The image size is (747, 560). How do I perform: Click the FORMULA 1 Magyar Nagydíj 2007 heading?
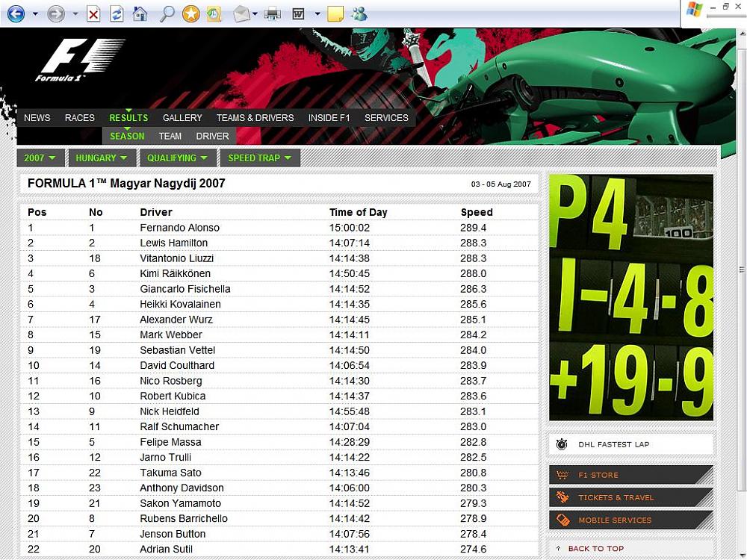[126, 184]
